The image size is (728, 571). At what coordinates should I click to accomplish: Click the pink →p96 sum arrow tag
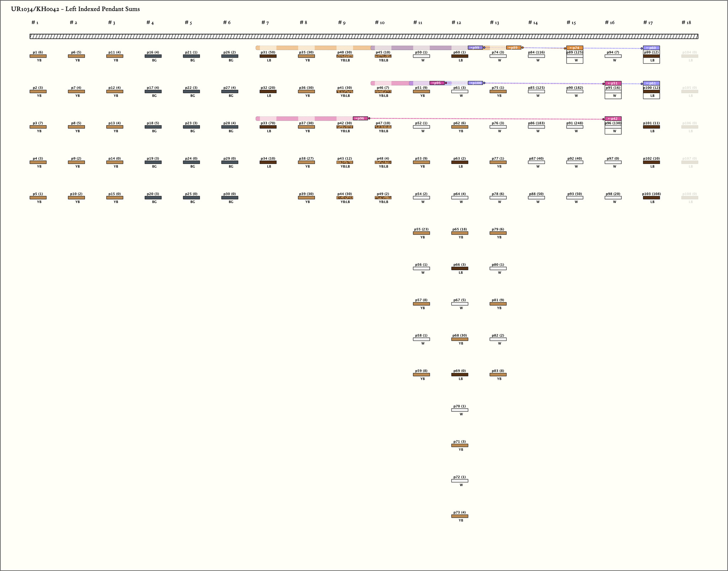coord(360,118)
